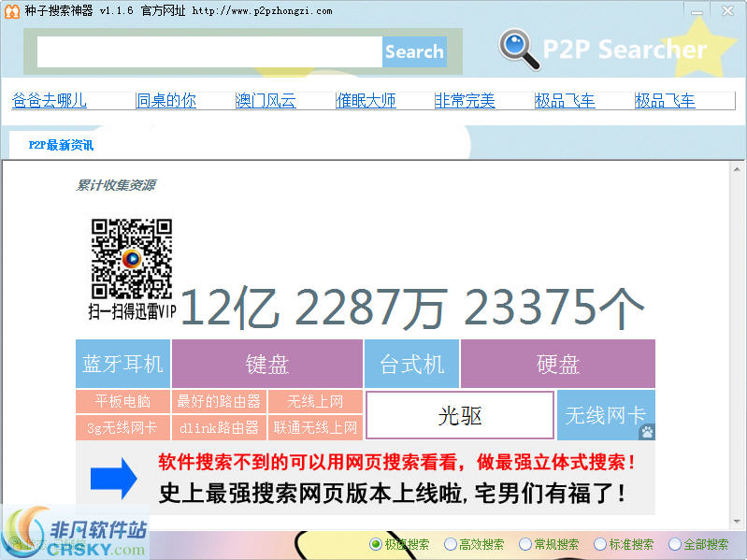Click the Search button
This screenshot has width=747, height=560.
click(x=414, y=51)
